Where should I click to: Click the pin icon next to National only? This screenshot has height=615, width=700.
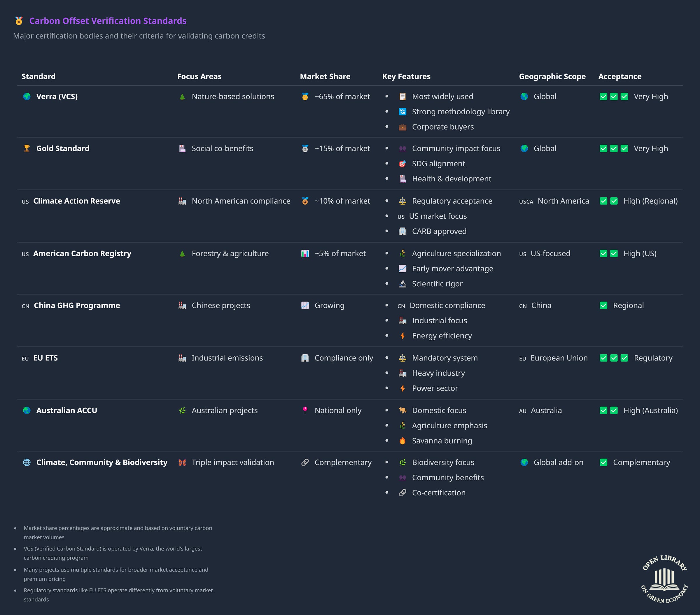[x=305, y=410]
